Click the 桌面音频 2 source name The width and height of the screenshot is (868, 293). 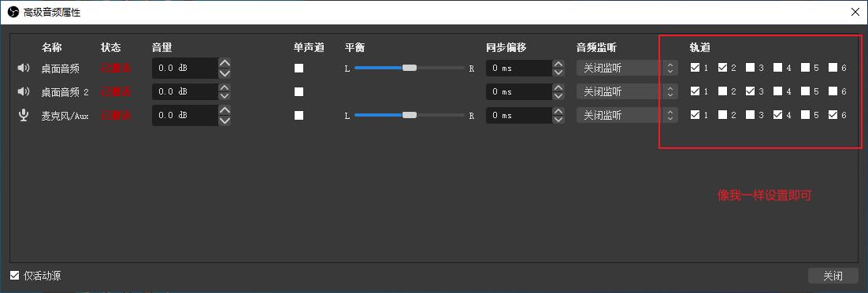pos(65,92)
